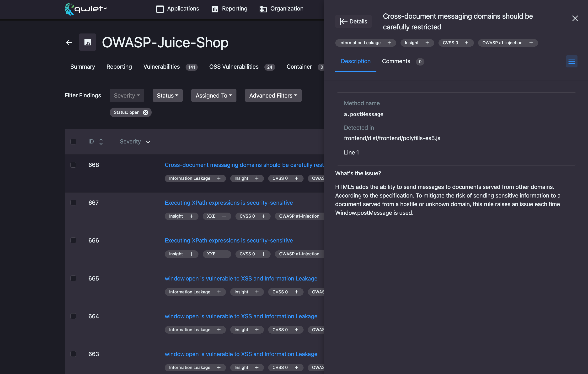The height and width of the screenshot is (374, 588).
Task: Open finding 665 window.open XSS link
Action: [x=241, y=278]
